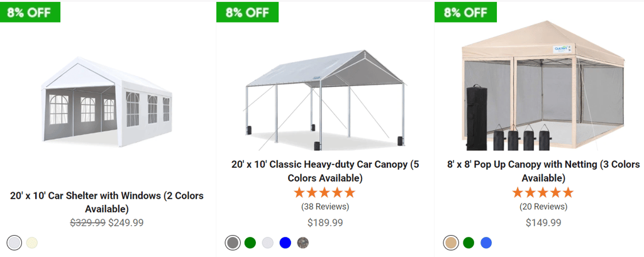Open the Pop Up Canopy with Netting image
This screenshot has width=644, height=257.
[542, 88]
